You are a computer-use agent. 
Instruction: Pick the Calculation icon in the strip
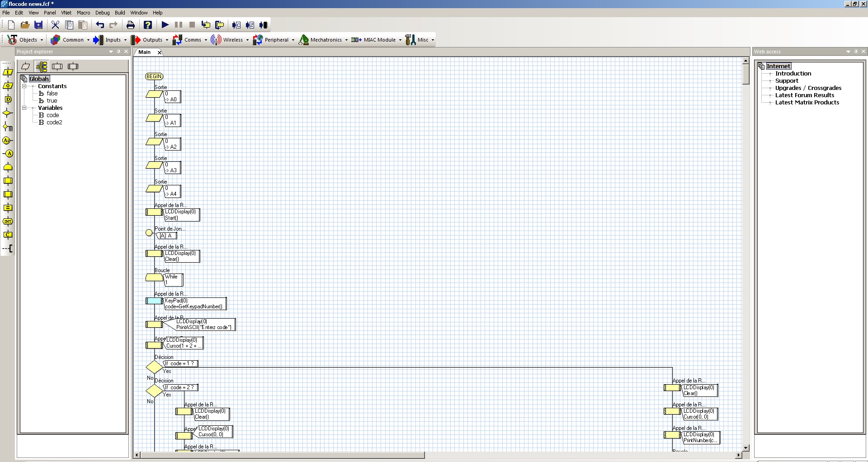pyautogui.click(x=8, y=208)
